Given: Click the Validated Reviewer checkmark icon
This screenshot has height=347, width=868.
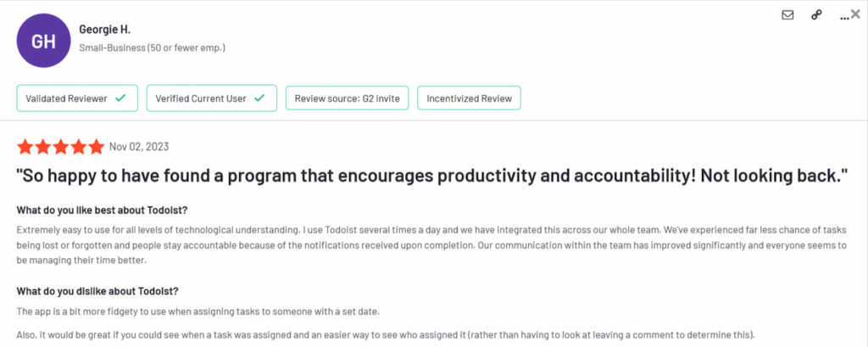Looking at the screenshot, I should [120, 98].
